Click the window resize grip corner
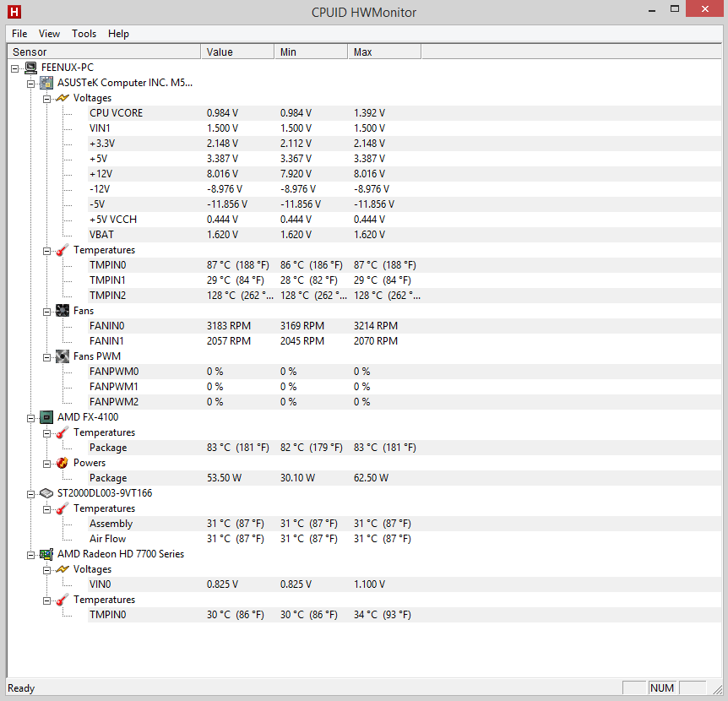 pos(717,689)
